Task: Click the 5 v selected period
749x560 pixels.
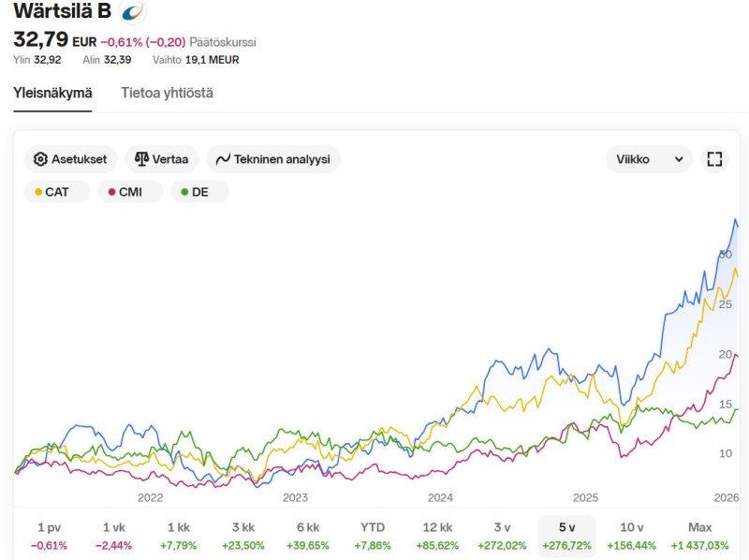Action: coord(566,536)
